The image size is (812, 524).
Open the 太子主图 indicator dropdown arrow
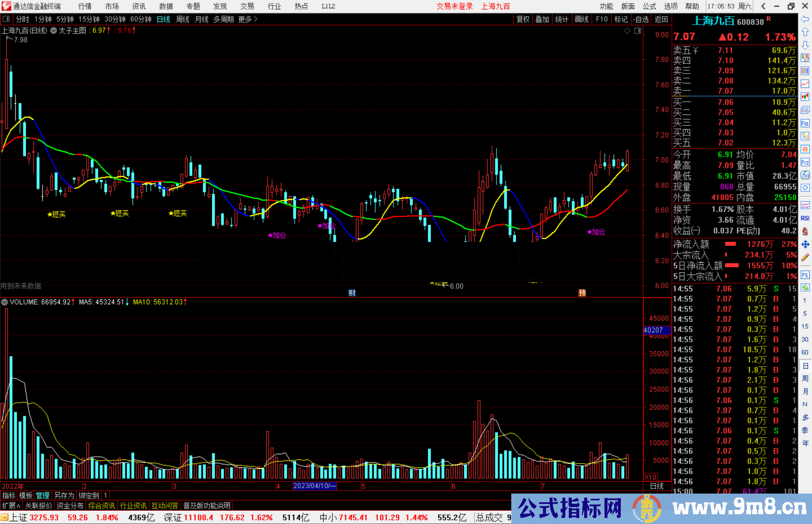[54, 30]
